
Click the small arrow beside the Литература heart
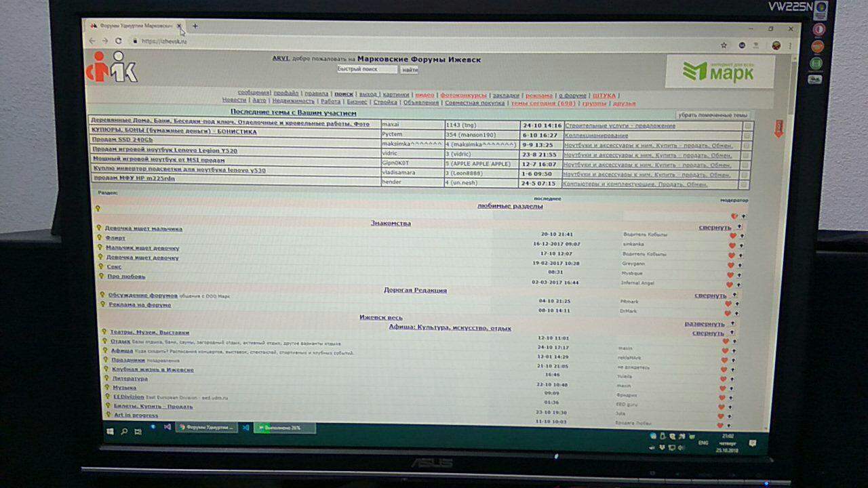[x=732, y=389]
